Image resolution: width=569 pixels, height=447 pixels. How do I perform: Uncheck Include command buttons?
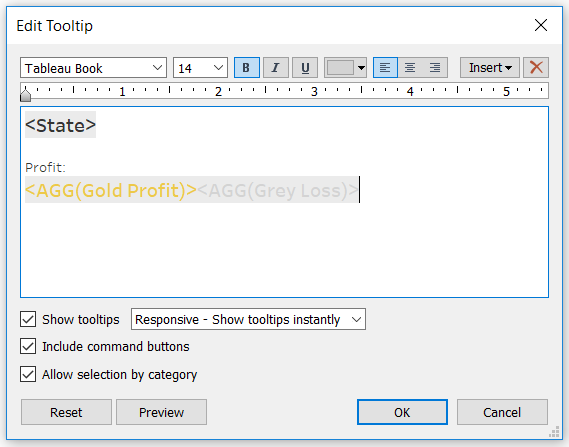28,346
